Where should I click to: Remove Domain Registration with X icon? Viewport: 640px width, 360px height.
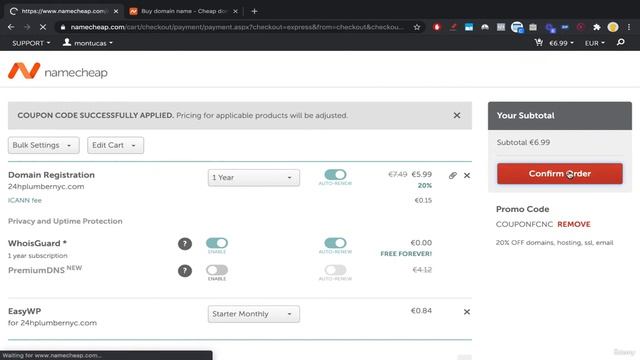pos(467,176)
